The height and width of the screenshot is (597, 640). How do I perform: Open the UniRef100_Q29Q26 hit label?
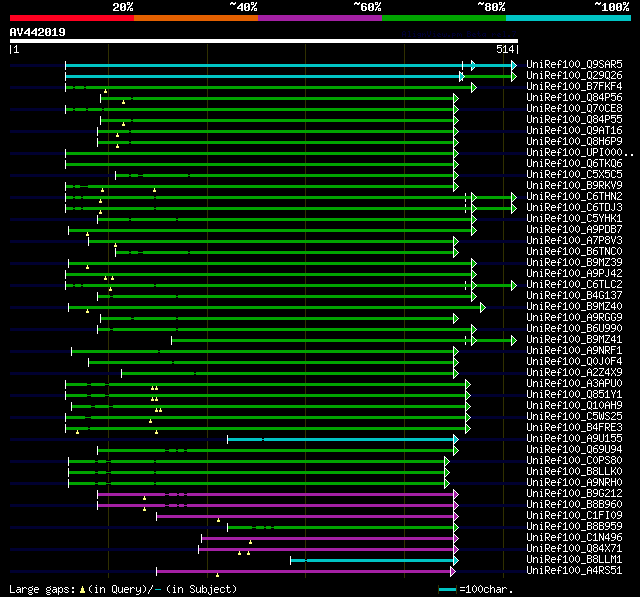coord(574,75)
